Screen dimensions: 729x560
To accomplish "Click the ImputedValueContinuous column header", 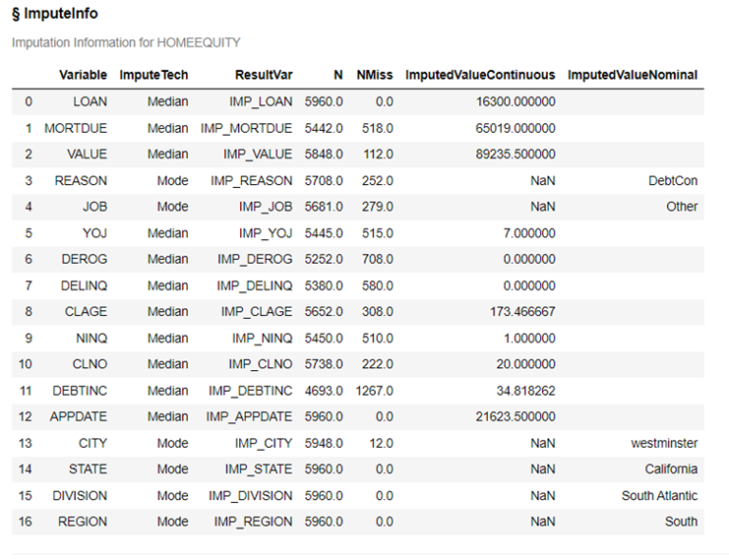I will click(480, 75).
